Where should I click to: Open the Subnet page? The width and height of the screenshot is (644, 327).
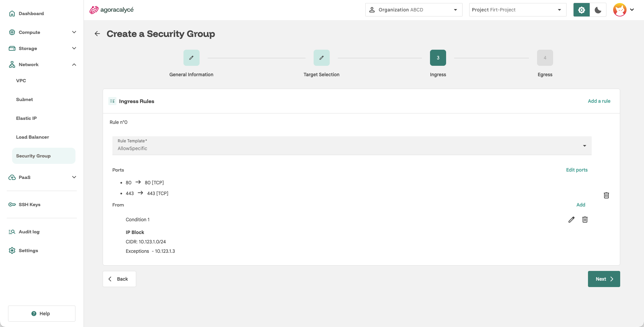[x=24, y=99]
